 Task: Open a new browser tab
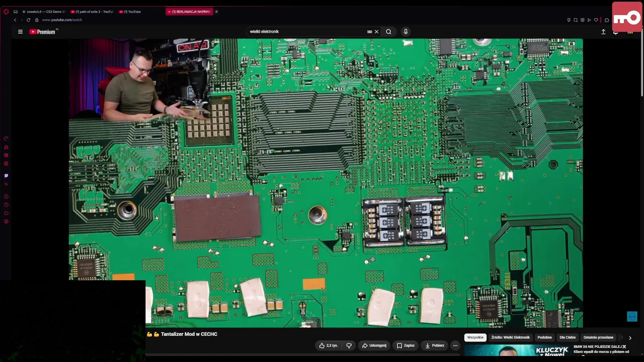pos(216,12)
